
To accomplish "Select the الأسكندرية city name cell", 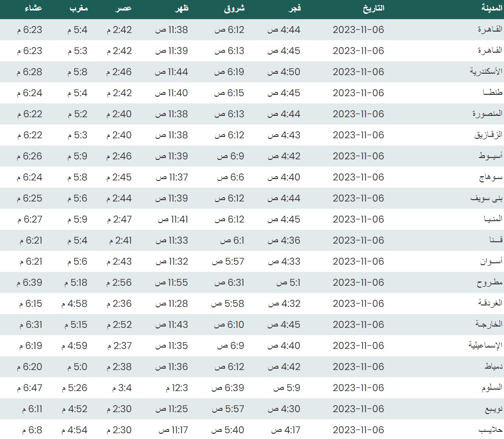I will click(x=485, y=72).
